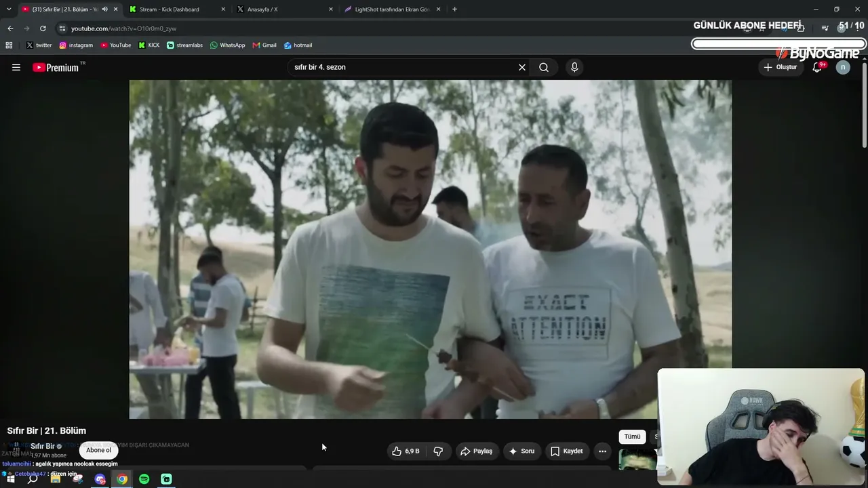Viewport: 868px width, 488px height.
Task: Click the Chrome address bar URL
Action: (123, 28)
